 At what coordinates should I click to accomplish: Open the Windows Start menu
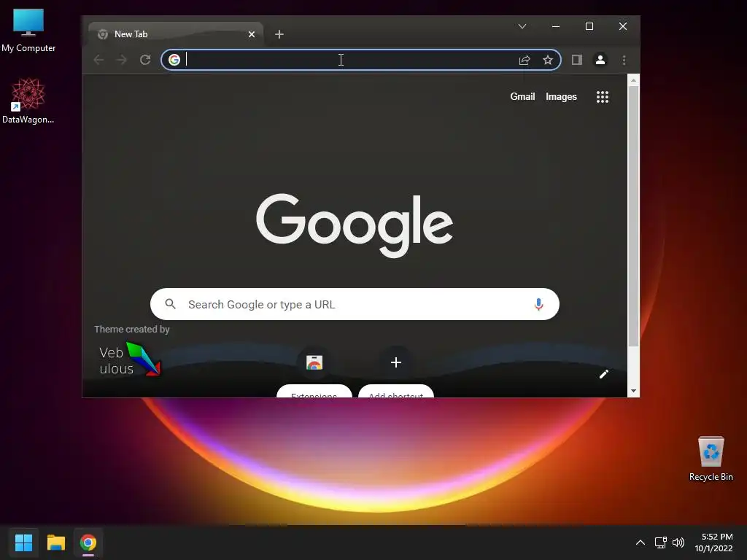[23, 542]
